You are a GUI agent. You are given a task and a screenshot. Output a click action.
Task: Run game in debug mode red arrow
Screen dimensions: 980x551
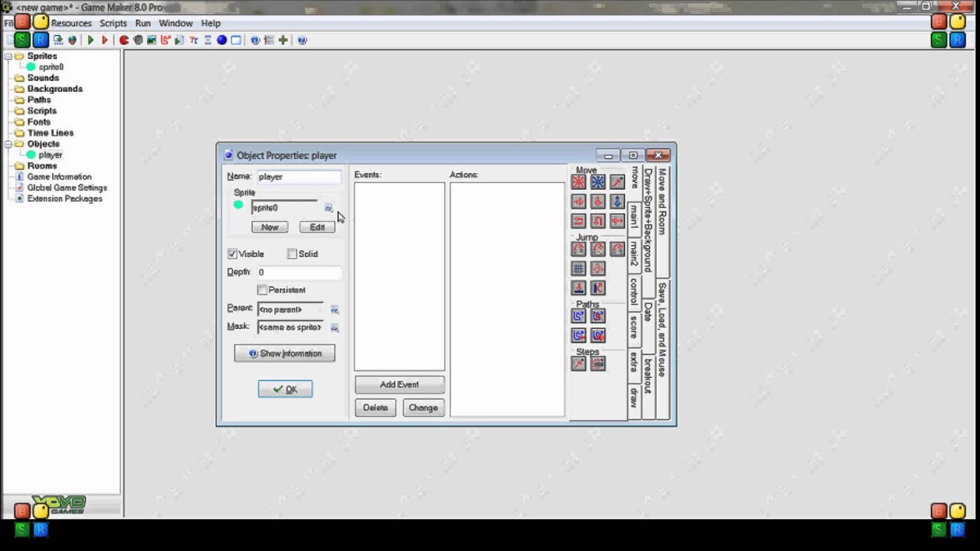[x=105, y=40]
